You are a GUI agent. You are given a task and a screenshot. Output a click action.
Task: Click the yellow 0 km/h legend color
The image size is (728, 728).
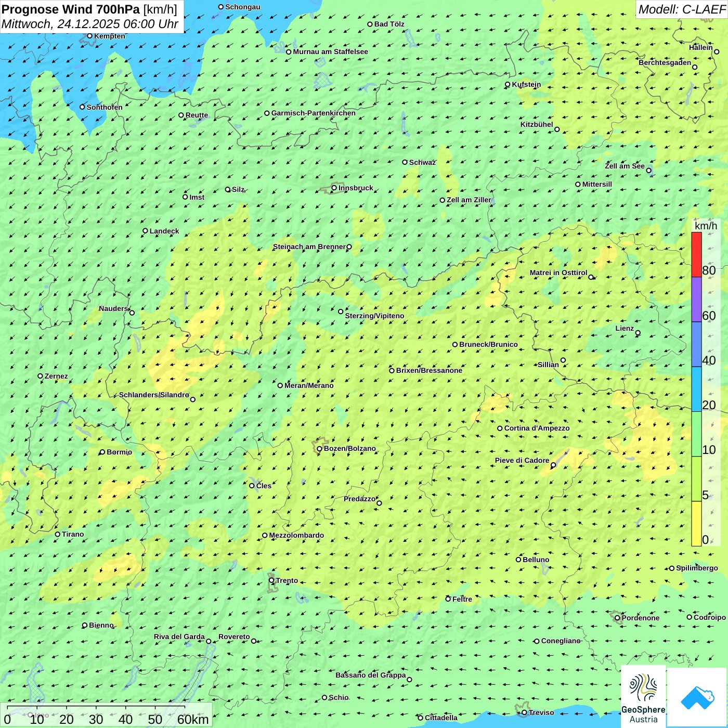[696, 524]
